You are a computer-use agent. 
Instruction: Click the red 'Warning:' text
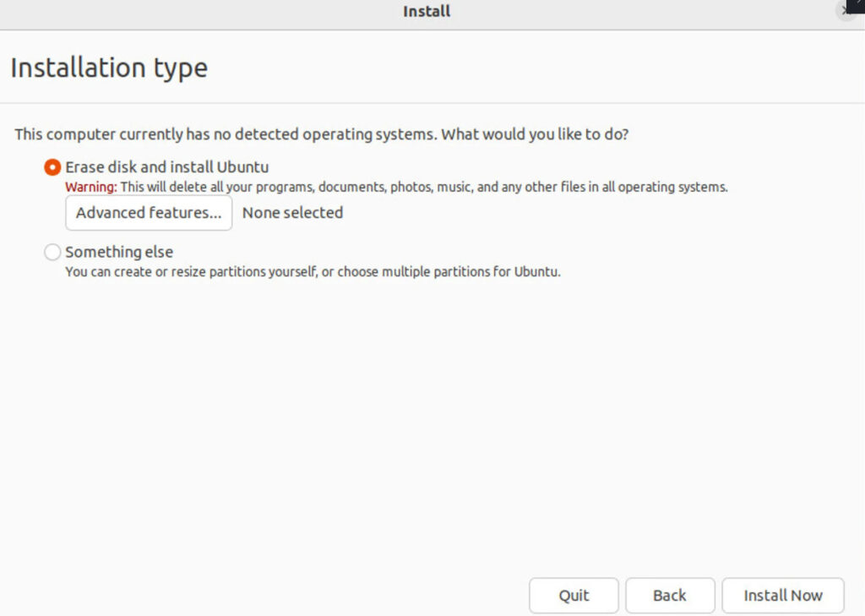coord(91,187)
